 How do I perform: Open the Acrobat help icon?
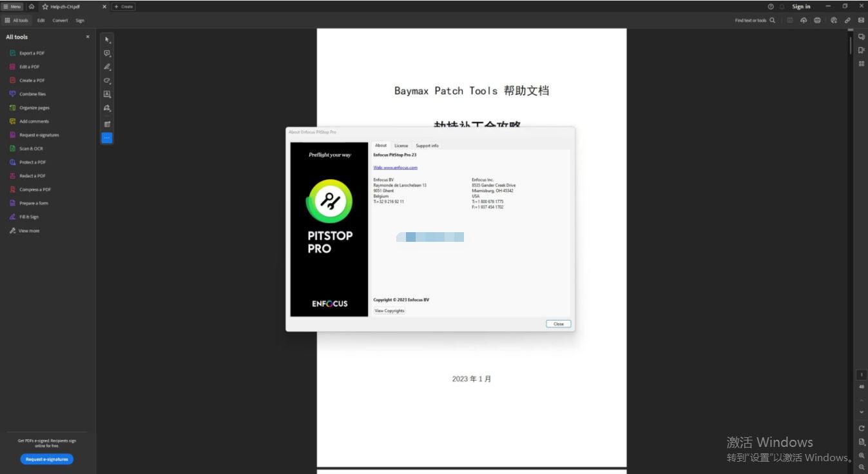[x=771, y=6]
